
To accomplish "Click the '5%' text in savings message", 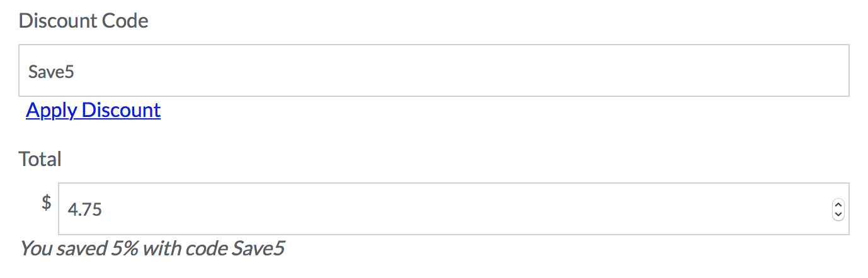I will pyautogui.click(x=125, y=248).
